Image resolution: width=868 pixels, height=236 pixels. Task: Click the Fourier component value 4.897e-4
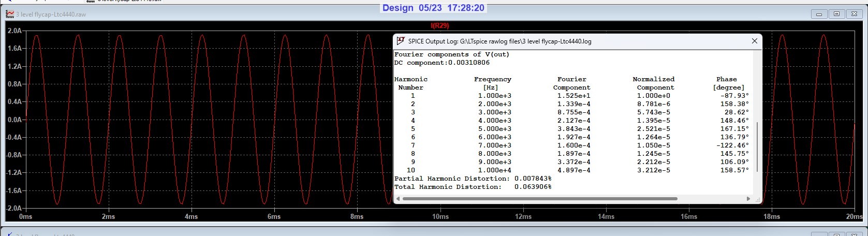pos(574,170)
